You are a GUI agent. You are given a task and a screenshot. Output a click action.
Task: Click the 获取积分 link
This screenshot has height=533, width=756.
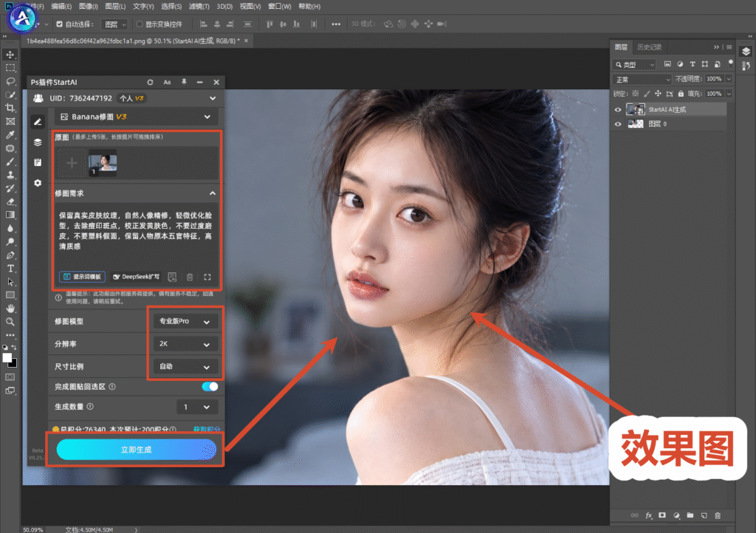[207, 429]
